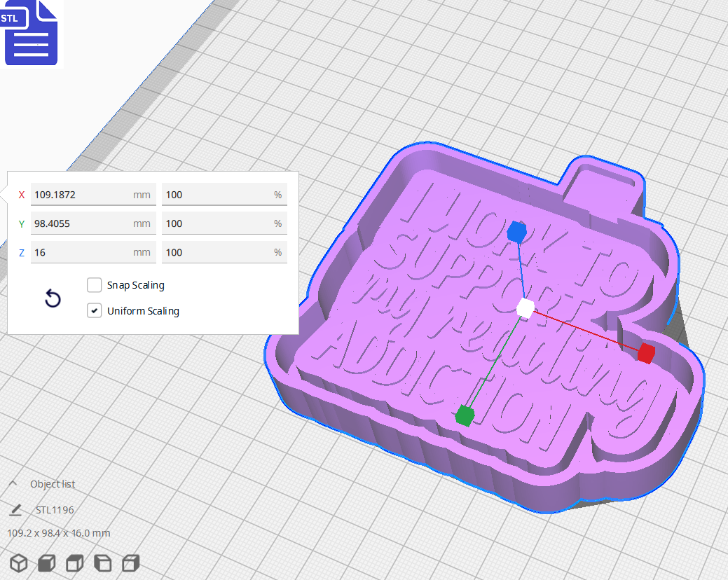Switch to the right side view

[130, 563]
